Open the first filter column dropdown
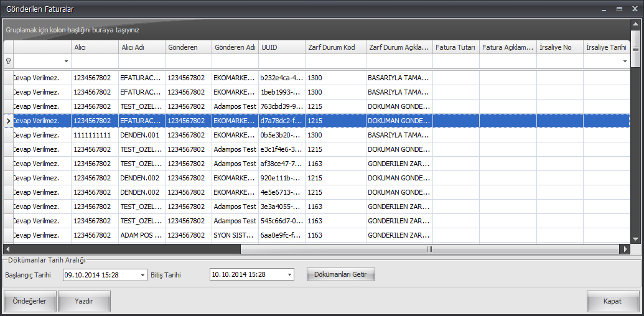644x316 pixels. pos(66,61)
